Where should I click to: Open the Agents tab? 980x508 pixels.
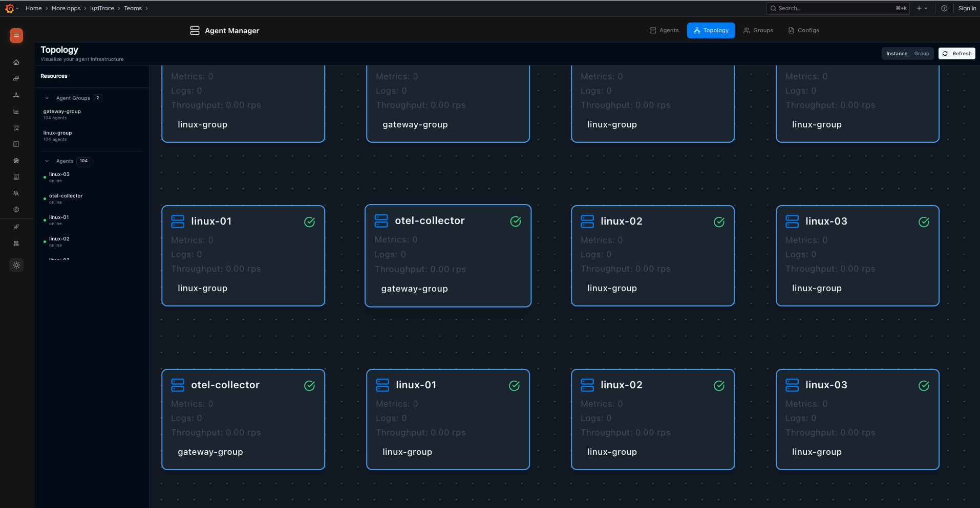pos(664,31)
